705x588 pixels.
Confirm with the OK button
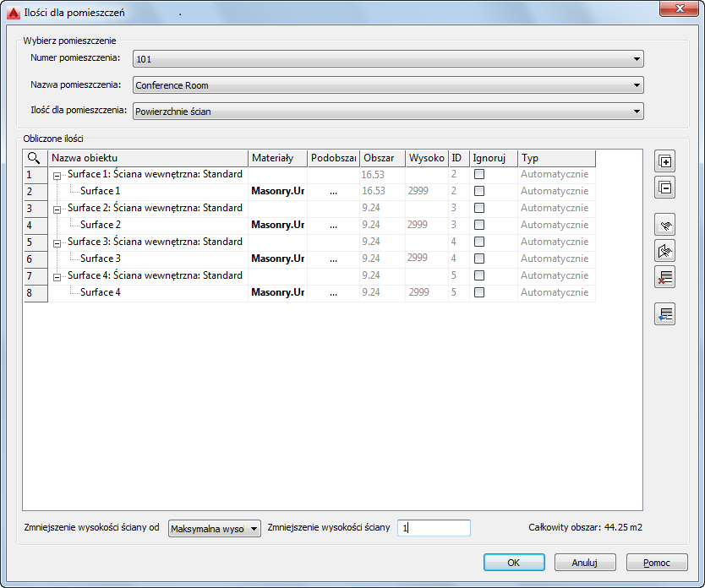coord(514,563)
